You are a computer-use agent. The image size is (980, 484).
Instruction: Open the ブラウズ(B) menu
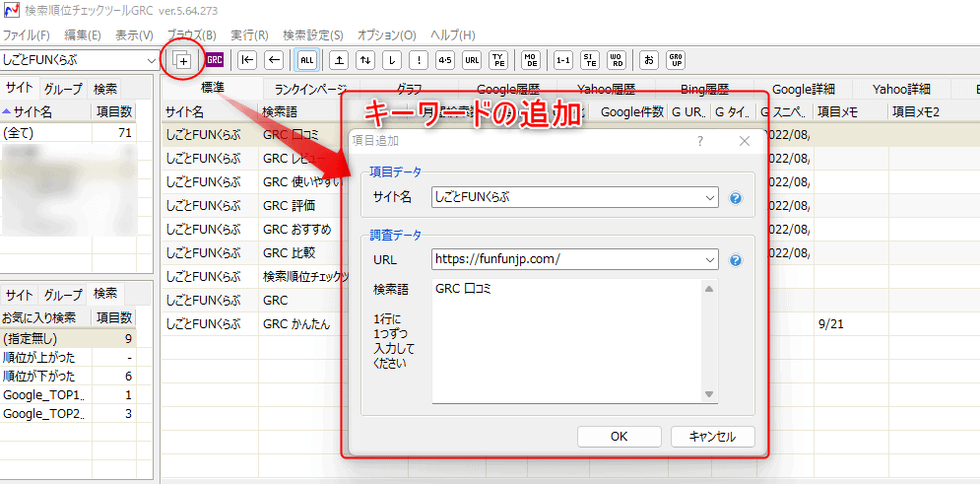coord(192,35)
